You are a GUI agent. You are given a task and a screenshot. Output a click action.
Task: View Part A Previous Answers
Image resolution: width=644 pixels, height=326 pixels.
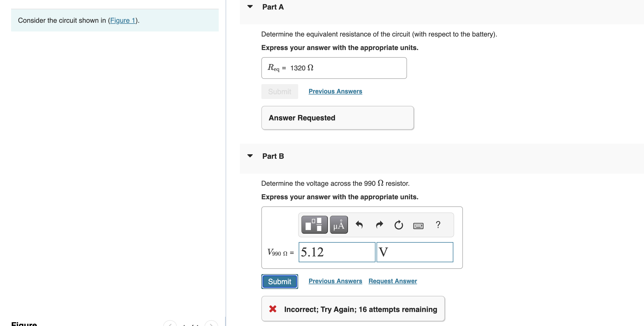tap(335, 91)
